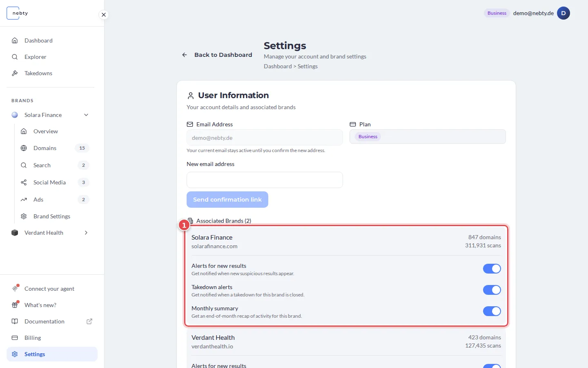Toggle Verdant Health Alerts for new results
The width and height of the screenshot is (588, 368).
coord(492,366)
